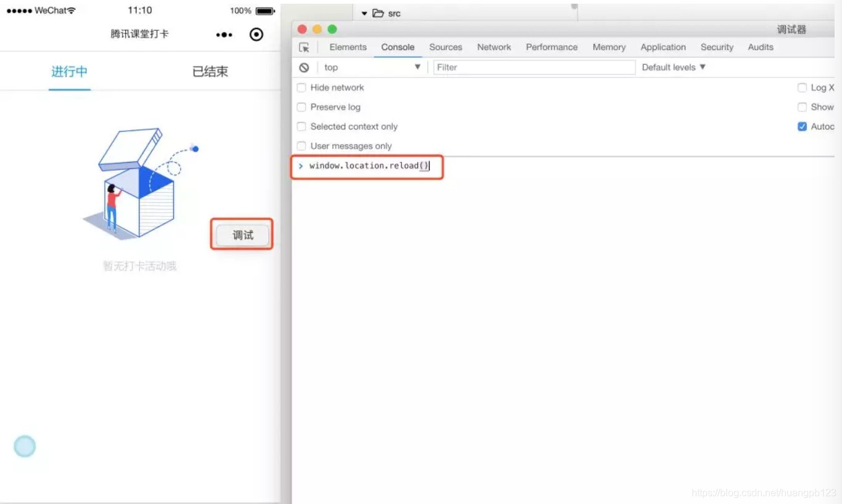
Task: Open the top context dropdown
Action: (372, 67)
